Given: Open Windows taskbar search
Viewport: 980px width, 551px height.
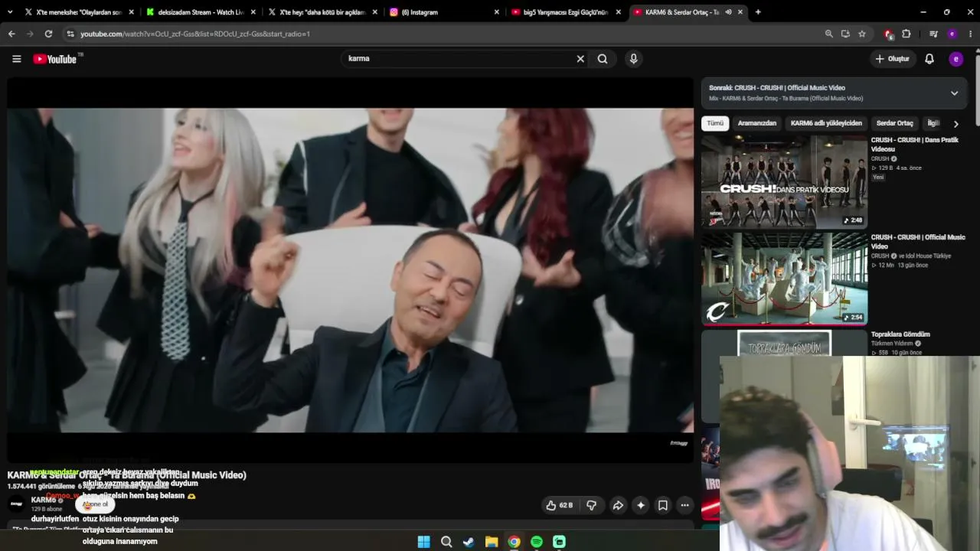Looking at the screenshot, I should pos(446,542).
